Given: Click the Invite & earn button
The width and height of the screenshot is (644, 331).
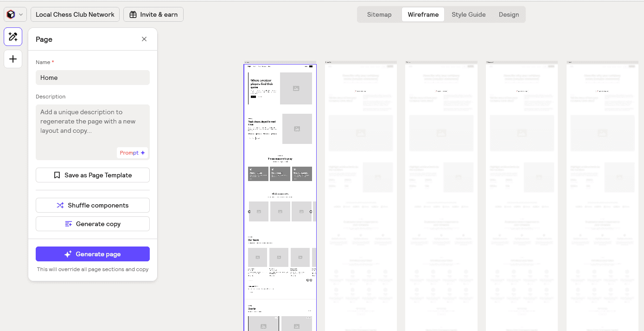Looking at the screenshot, I should click(x=153, y=14).
